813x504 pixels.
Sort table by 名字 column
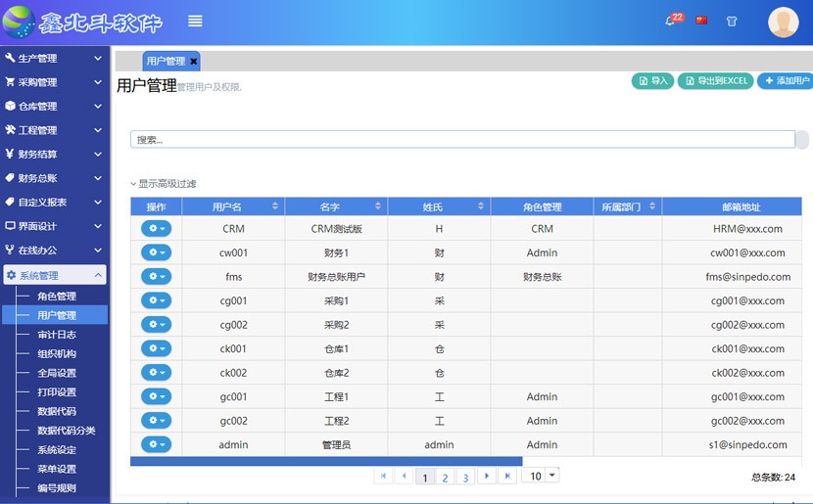(378, 206)
